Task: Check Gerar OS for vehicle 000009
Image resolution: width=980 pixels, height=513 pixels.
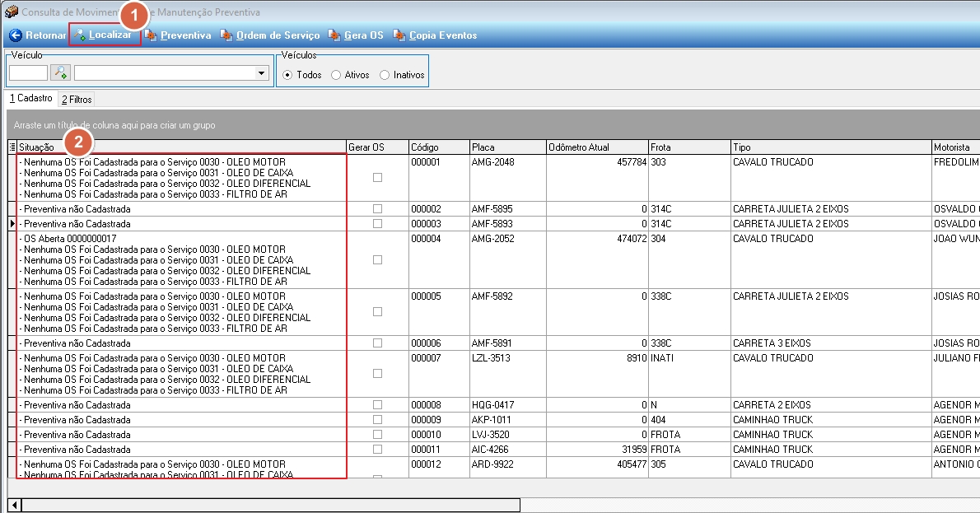Action: tap(377, 420)
